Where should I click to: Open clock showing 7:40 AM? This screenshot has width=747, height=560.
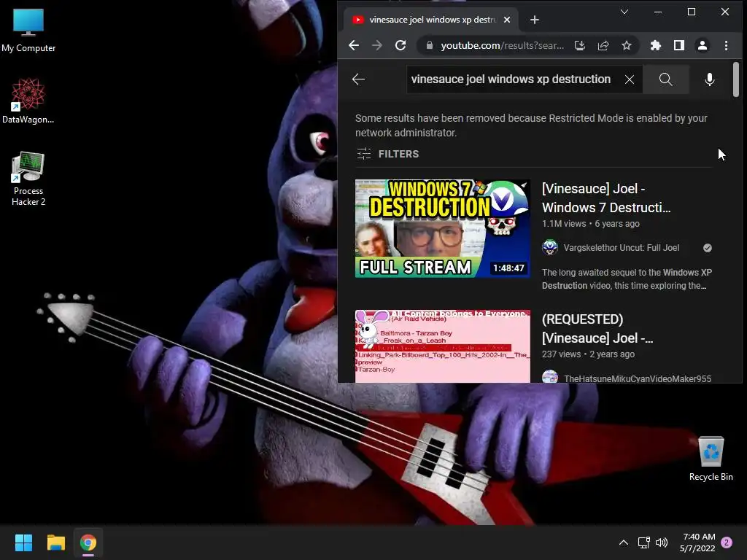click(x=698, y=542)
